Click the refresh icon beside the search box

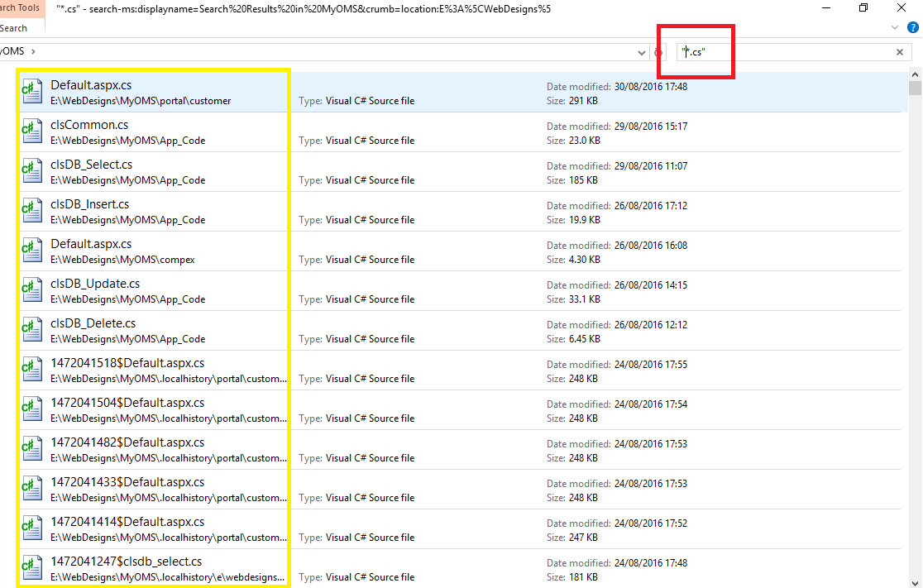click(x=658, y=51)
